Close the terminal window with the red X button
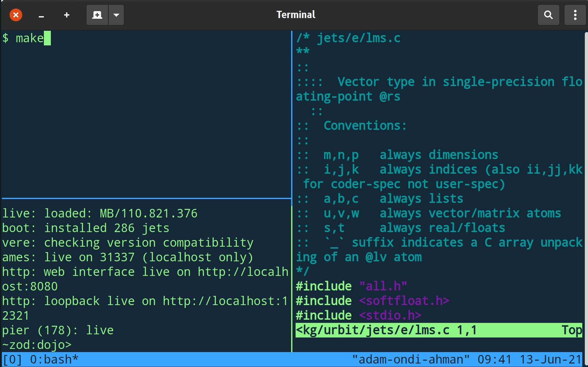This screenshot has width=588, height=367. (16, 15)
